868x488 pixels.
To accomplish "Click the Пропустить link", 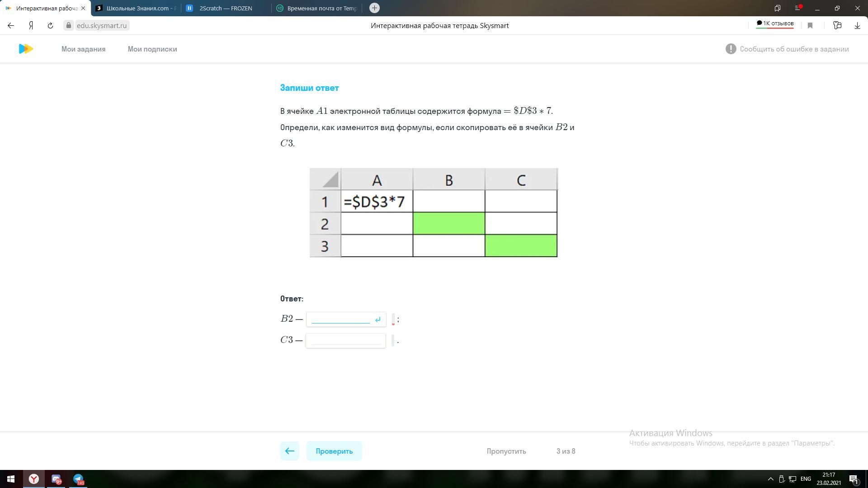I will (x=506, y=451).
